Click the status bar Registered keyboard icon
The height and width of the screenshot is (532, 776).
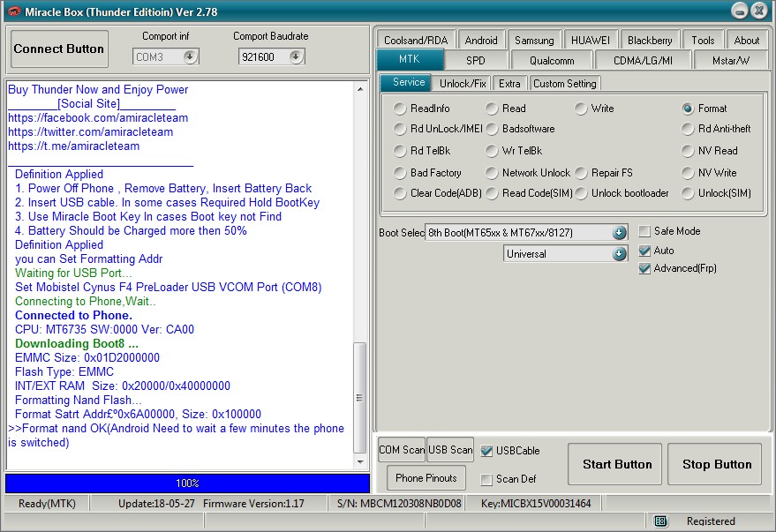(x=660, y=521)
